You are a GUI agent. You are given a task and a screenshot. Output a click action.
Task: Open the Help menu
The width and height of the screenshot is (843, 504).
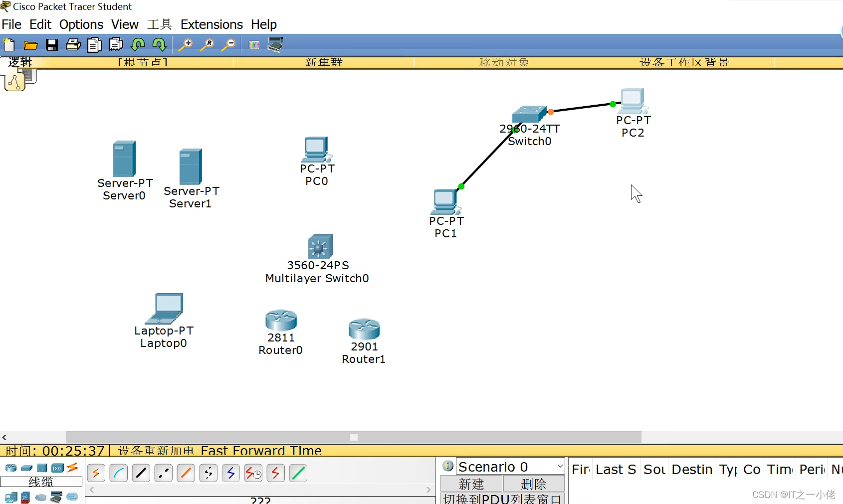pos(264,24)
